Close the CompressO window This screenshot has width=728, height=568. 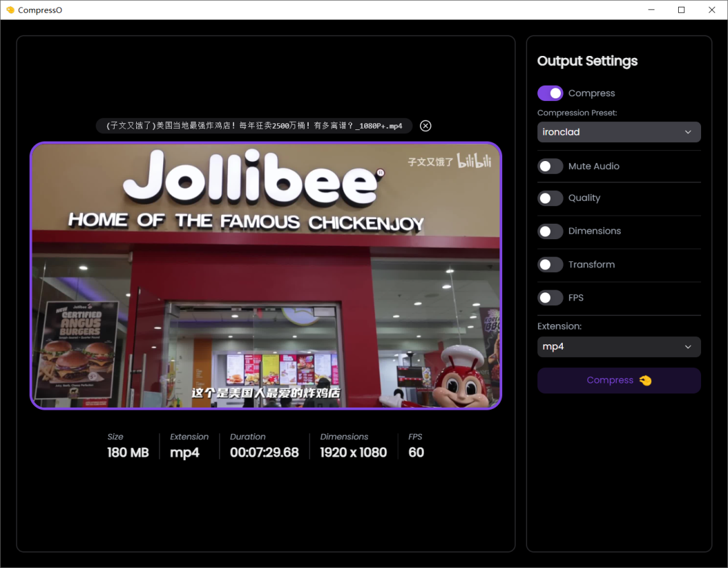[711, 9]
